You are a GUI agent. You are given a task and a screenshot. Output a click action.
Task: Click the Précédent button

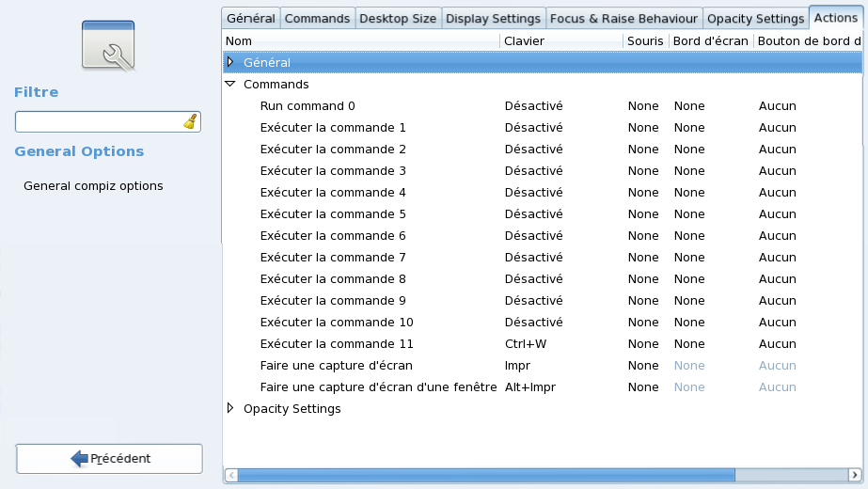109,458
